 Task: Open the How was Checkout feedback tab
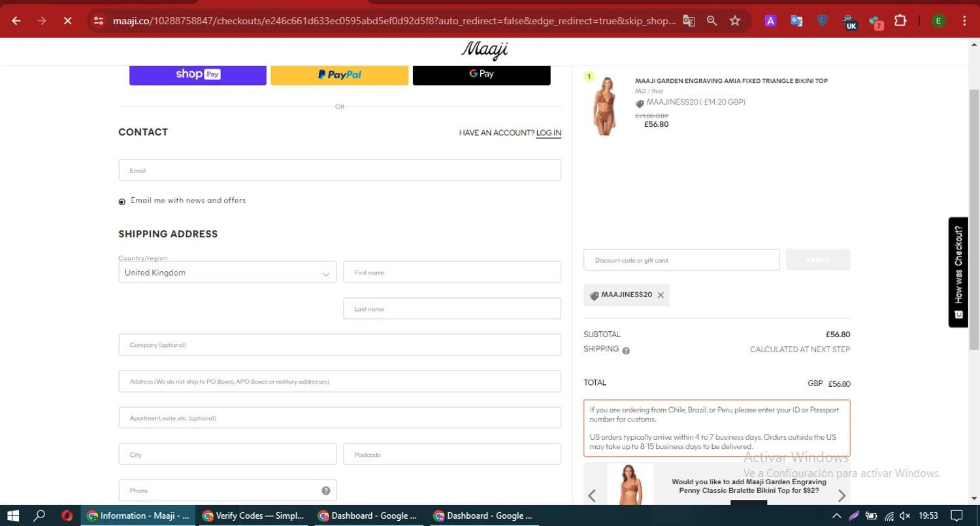pos(958,272)
